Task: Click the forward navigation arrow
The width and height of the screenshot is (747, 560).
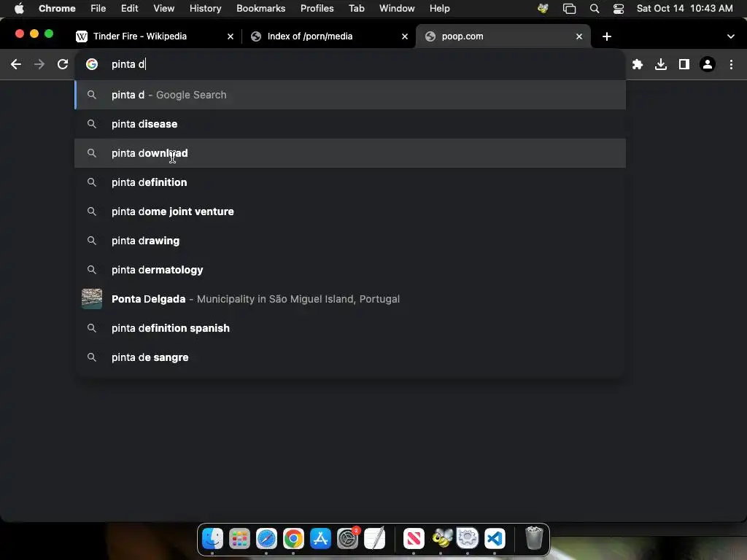Action: coord(39,64)
